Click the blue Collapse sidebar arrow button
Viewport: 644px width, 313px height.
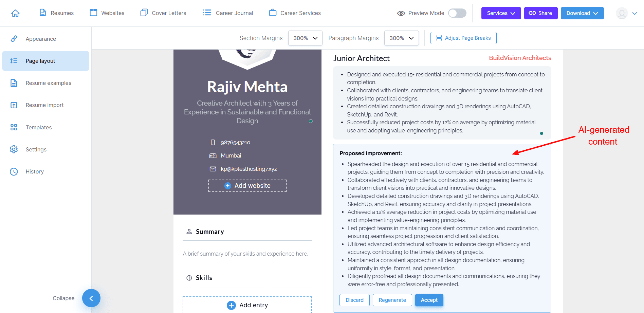pos(91,298)
